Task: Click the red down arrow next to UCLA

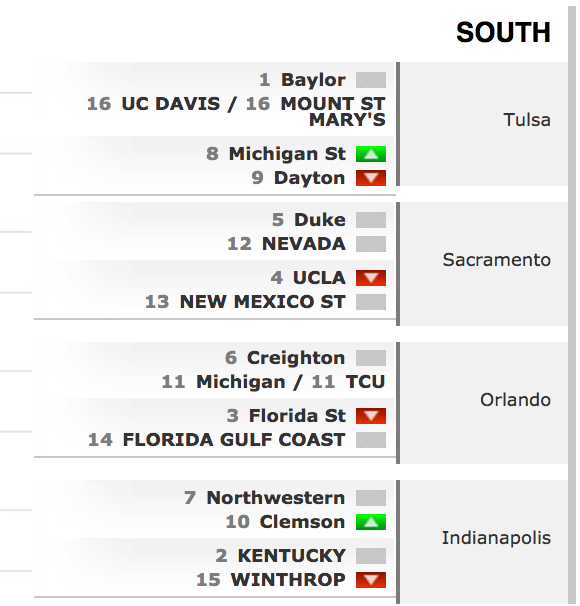Action: 371,278
